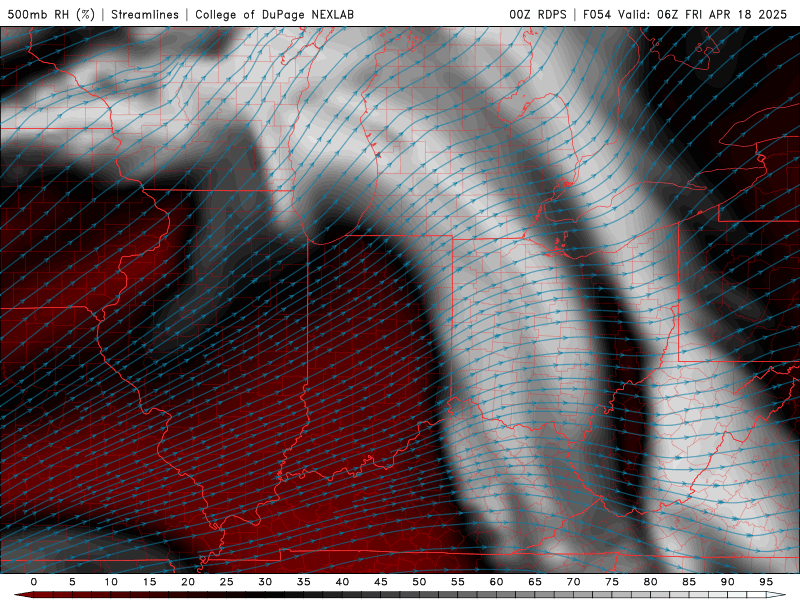This screenshot has width=800, height=600.
Task: Click the colorbar tick label '65'
Action: click(535, 582)
